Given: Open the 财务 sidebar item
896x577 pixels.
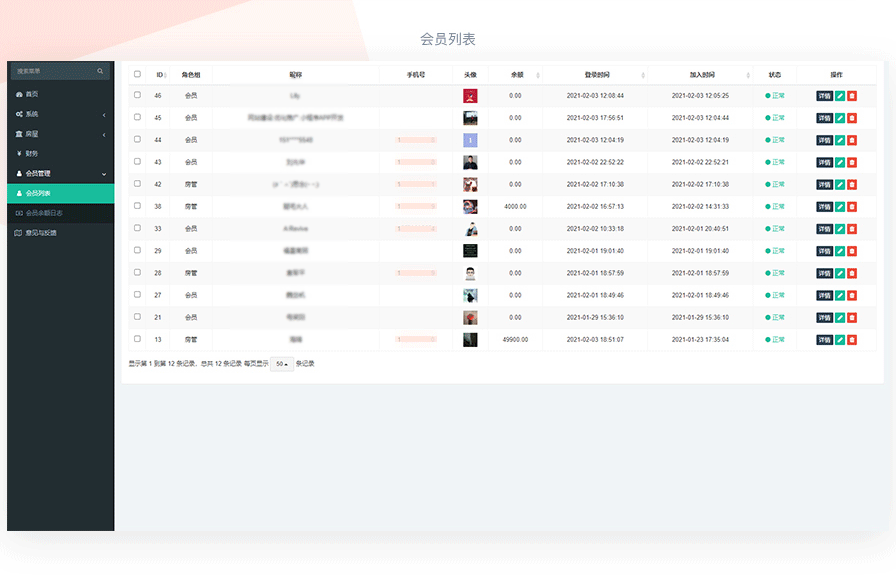Looking at the screenshot, I should (x=61, y=154).
